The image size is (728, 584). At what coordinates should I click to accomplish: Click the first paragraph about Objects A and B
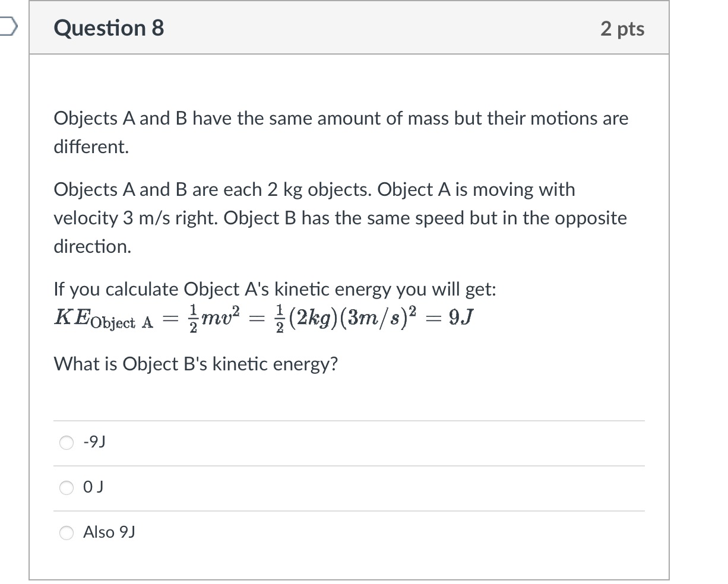338,132
